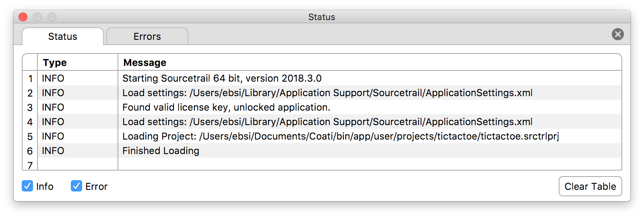The image size is (644, 218).
Task: Click the Message column header
Action: click(369, 62)
